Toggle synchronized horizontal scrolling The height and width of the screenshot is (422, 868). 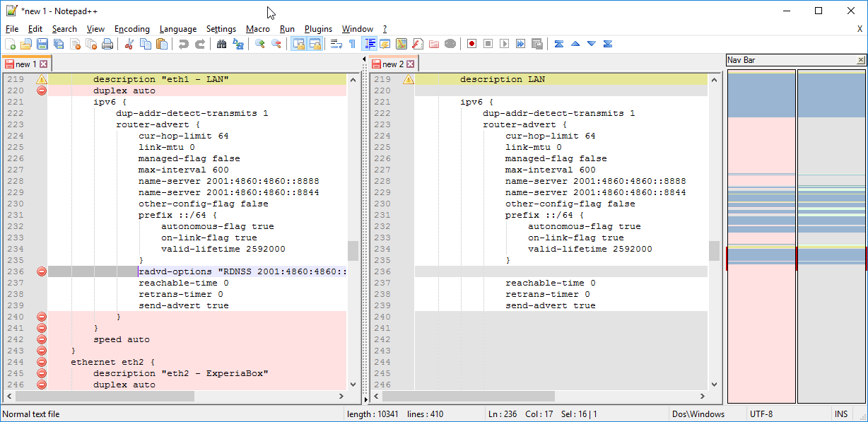[315, 44]
